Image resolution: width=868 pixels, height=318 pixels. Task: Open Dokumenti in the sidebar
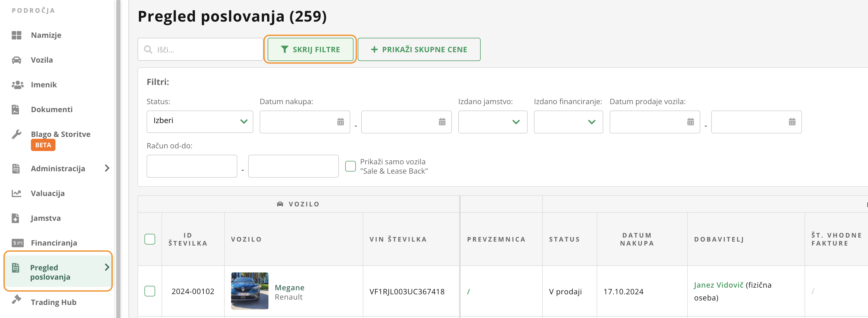pos(51,109)
